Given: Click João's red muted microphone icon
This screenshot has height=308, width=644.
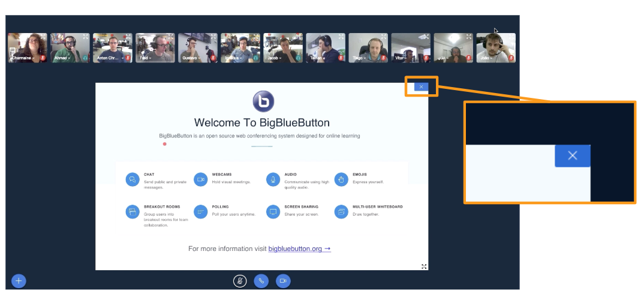Looking at the screenshot, I should 511,58.
